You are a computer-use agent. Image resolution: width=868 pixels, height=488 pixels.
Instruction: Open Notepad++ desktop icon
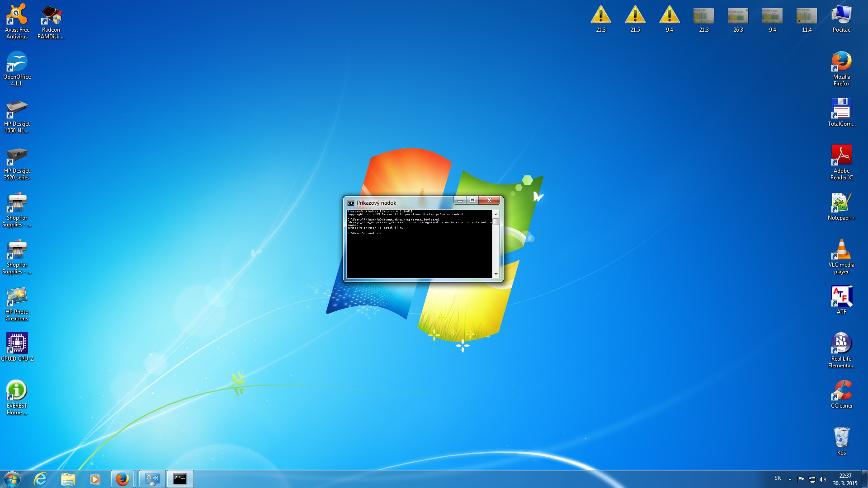click(841, 203)
